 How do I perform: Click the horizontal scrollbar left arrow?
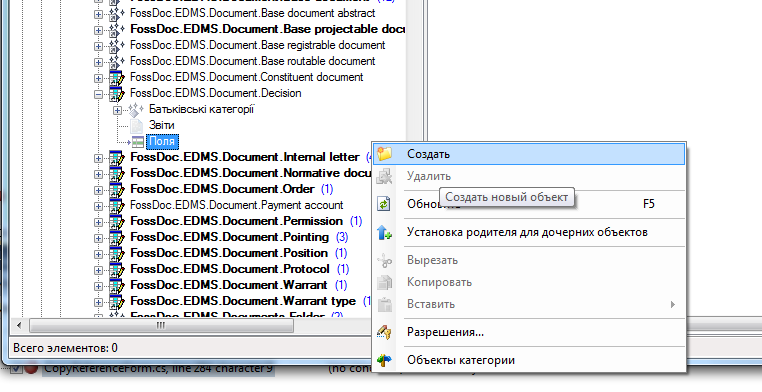tap(19, 325)
